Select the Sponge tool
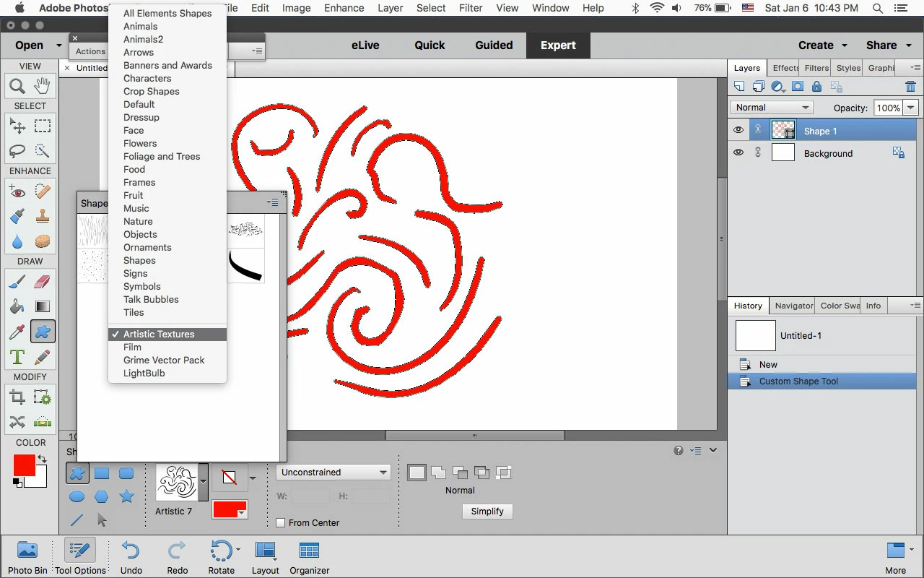Image resolution: width=924 pixels, height=578 pixels. point(43,241)
